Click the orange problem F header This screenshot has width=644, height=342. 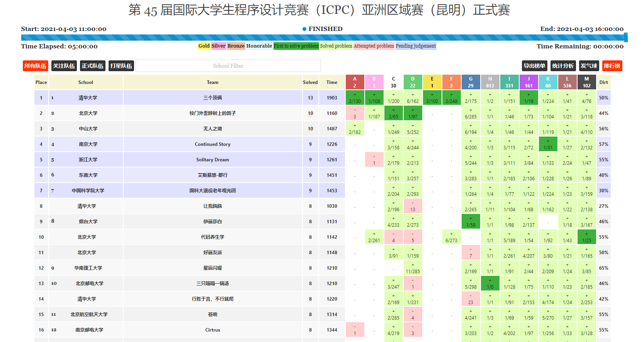(451, 82)
